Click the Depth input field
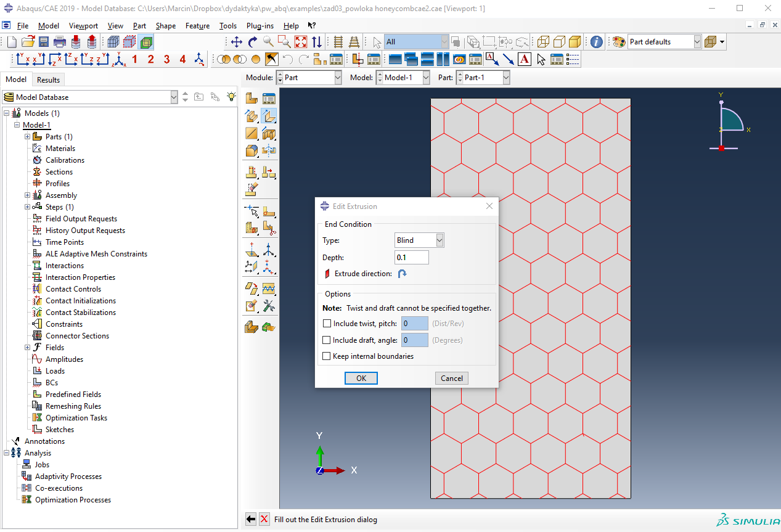The height and width of the screenshot is (532, 781). (x=411, y=257)
